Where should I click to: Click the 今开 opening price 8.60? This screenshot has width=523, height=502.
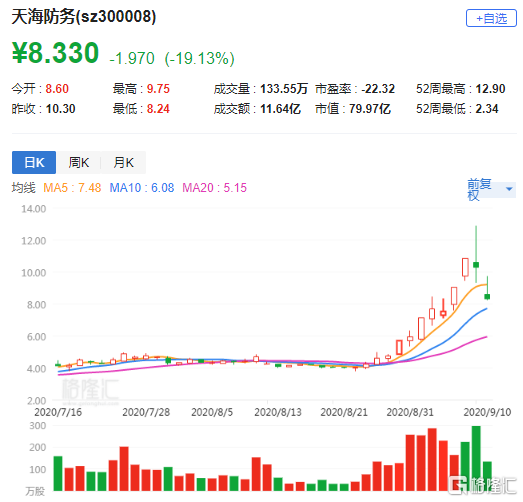[x=57, y=89]
